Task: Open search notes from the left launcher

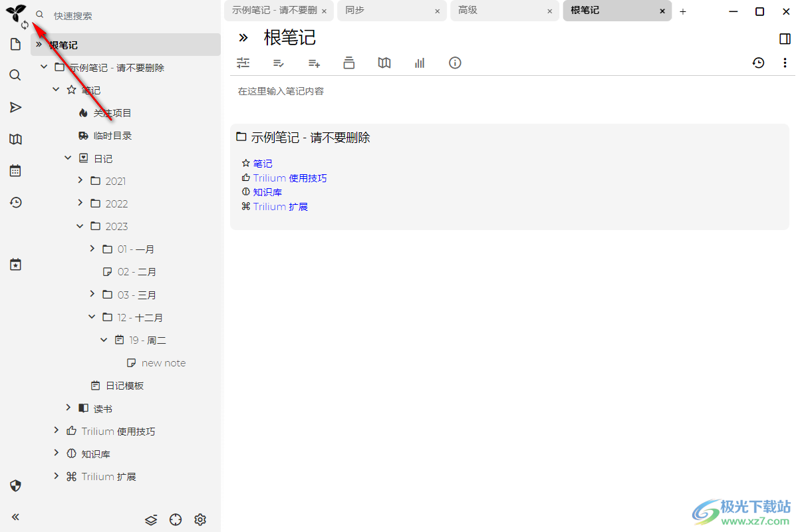Action: [x=15, y=75]
